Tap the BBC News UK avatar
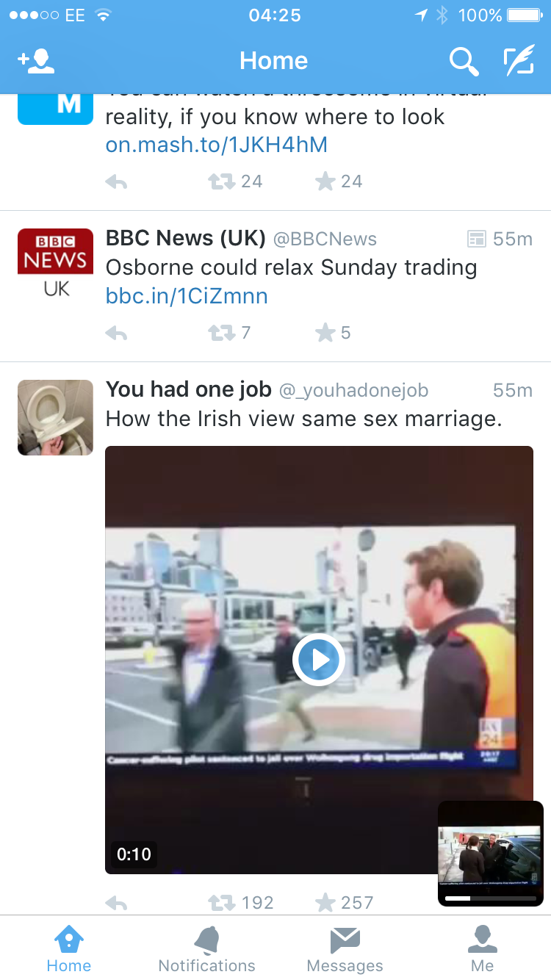This screenshot has width=551, height=980. (x=55, y=266)
